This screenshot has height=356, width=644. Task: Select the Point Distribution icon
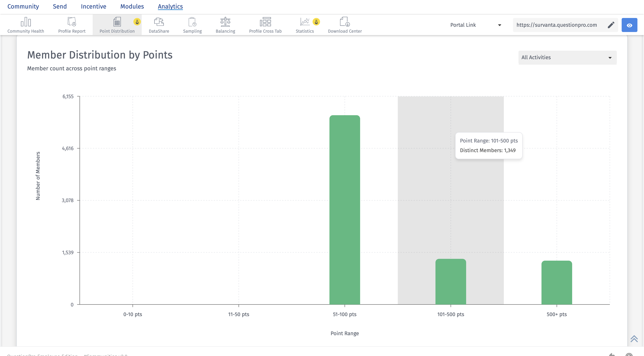(117, 22)
